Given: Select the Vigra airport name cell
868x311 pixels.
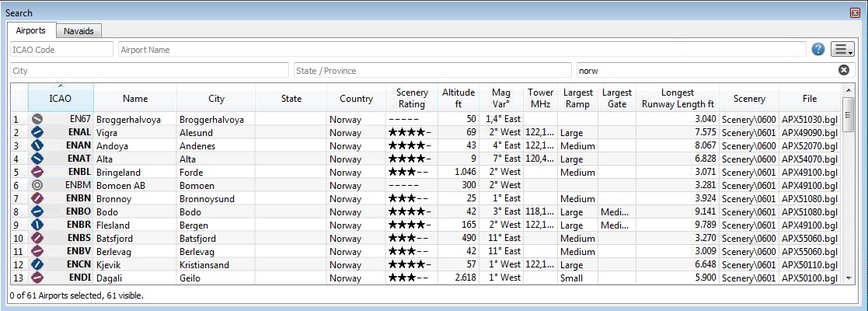Looking at the screenshot, I should click(135, 132).
